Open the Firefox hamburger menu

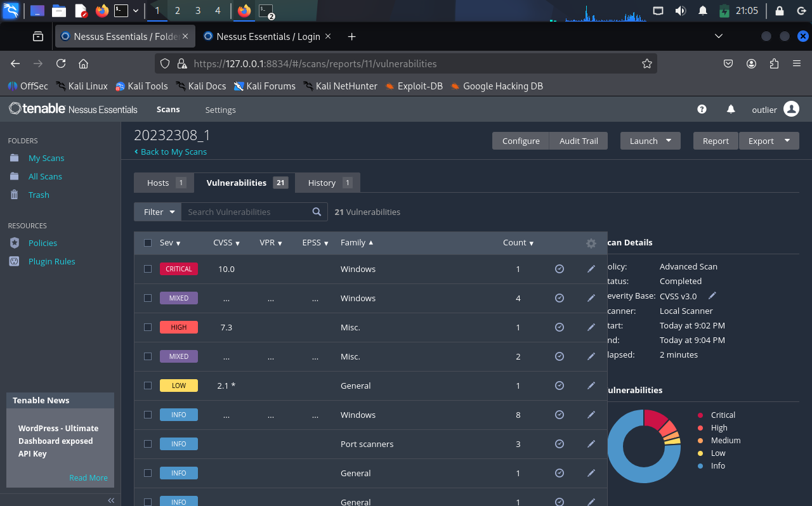[797, 63]
